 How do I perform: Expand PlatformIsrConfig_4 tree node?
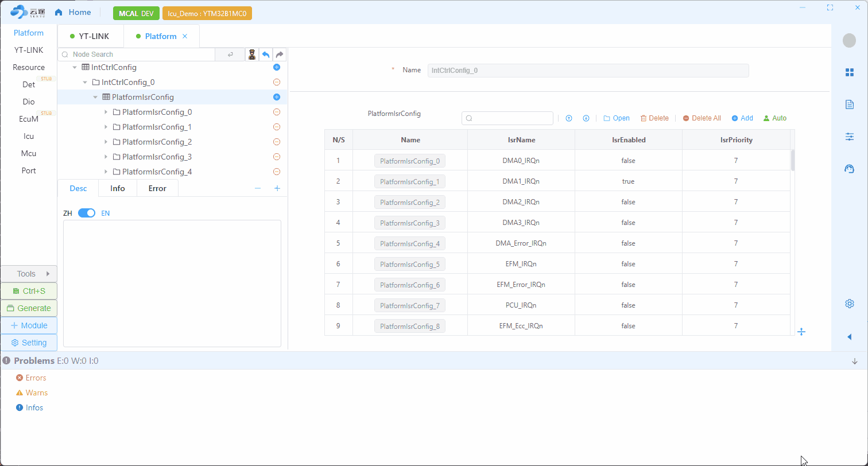(x=106, y=172)
